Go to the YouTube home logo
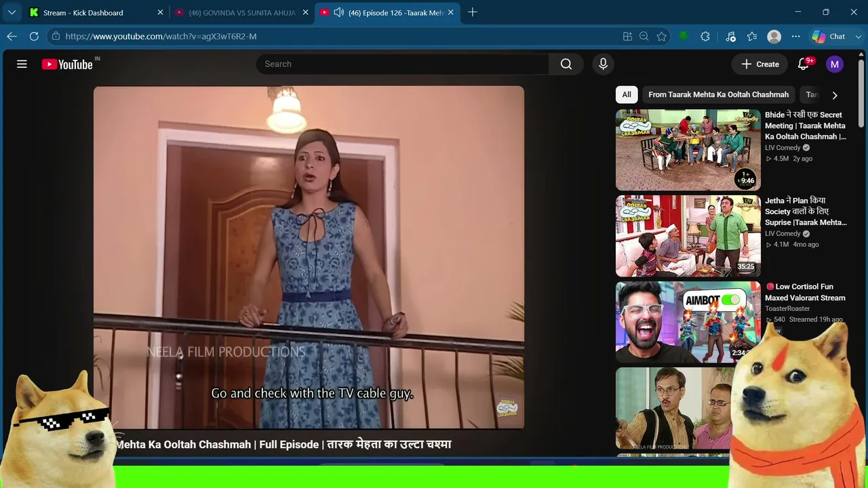 click(x=67, y=64)
